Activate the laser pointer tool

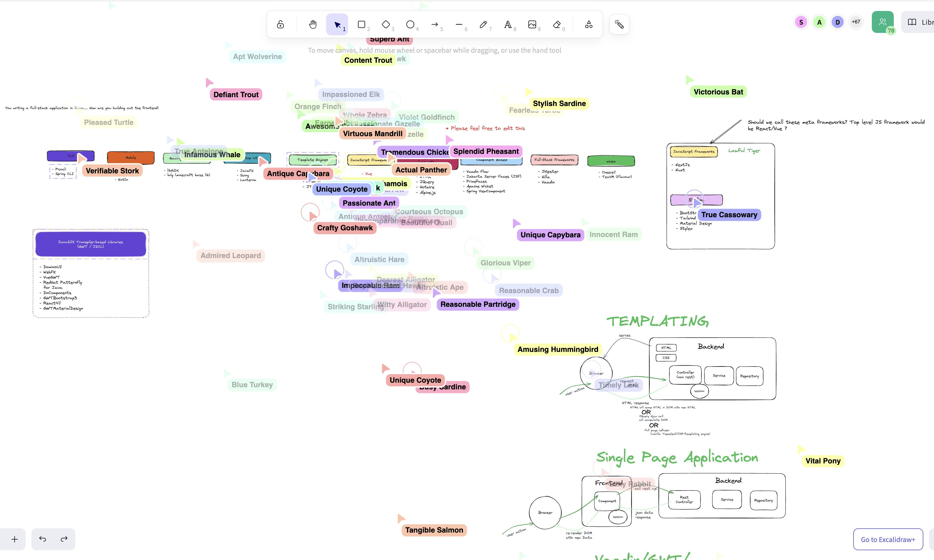619,25
